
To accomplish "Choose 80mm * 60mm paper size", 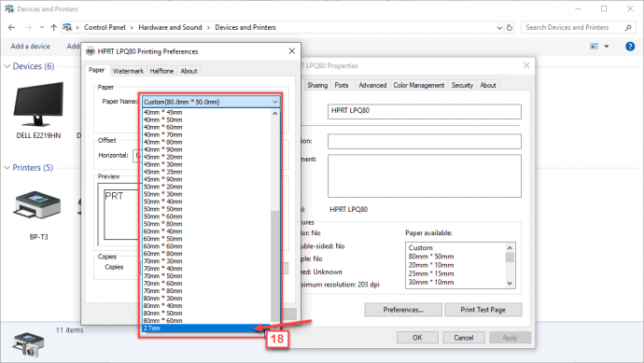I will (206, 321).
